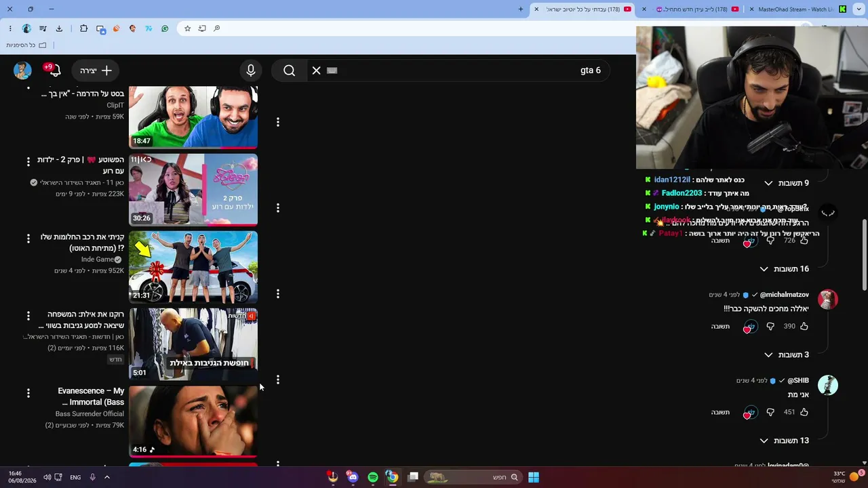
Task: Dislike the @michalmatzov comment
Action: pyautogui.click(x=770, y=326)
